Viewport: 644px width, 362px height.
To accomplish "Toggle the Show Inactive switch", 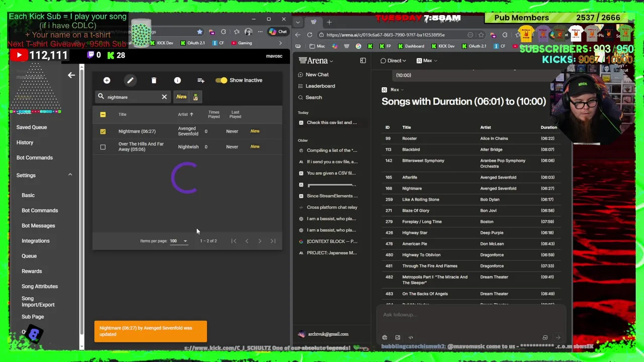I will coord(221,80).
